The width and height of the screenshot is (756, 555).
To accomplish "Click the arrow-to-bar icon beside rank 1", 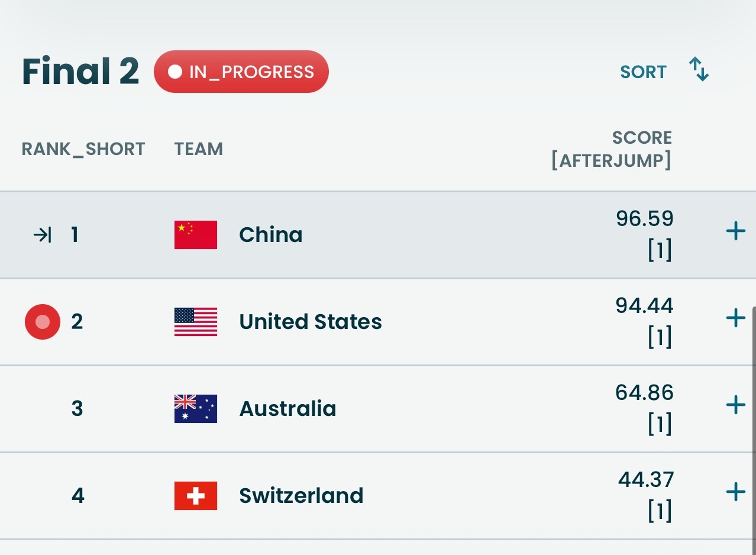I will point(43,235).
